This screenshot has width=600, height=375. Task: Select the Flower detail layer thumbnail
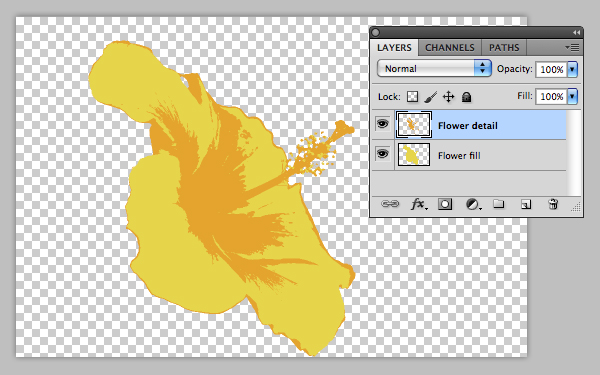414,125
